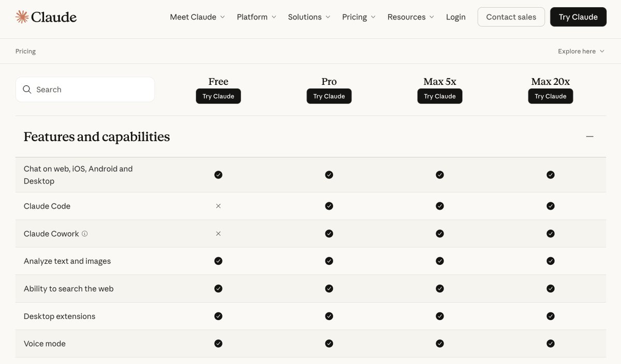Click Pro checkmark in Claude Code row
621x364 pixels.
(x=329, y=206)
